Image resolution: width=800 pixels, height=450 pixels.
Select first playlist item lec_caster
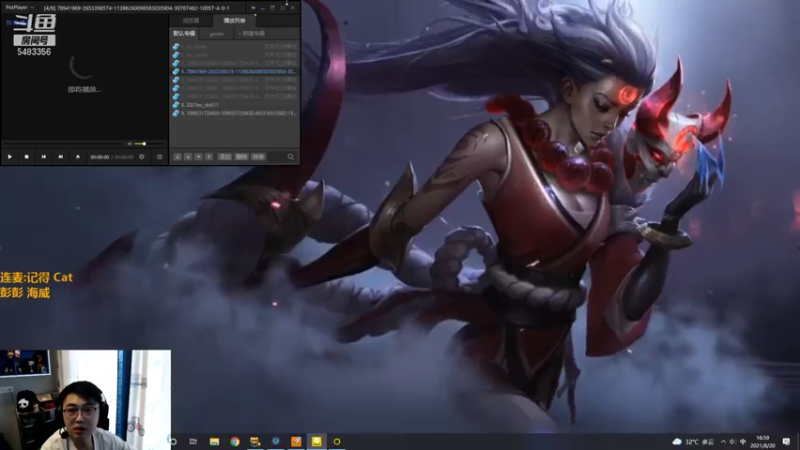(235, 46)
